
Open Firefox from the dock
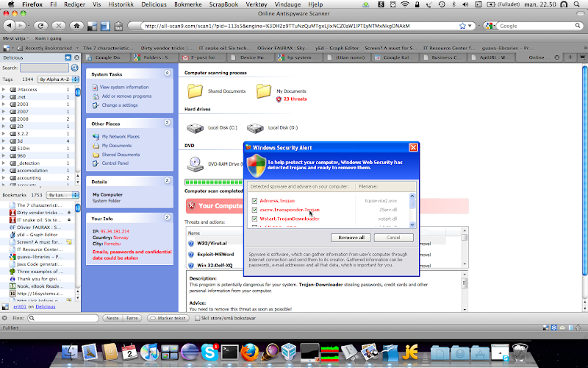click(x=249, y=353)
